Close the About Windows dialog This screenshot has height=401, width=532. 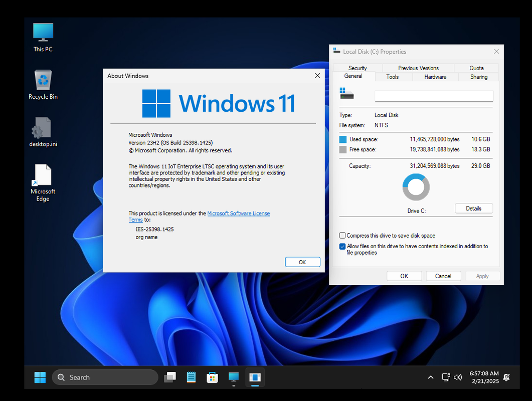click(317, 76)
